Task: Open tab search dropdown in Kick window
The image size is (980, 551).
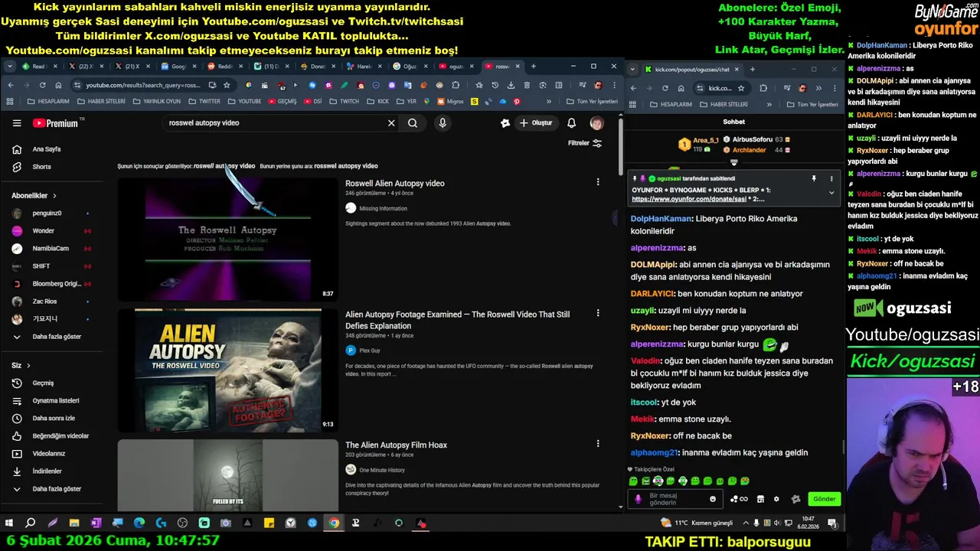Action: [x=633, y=70]
